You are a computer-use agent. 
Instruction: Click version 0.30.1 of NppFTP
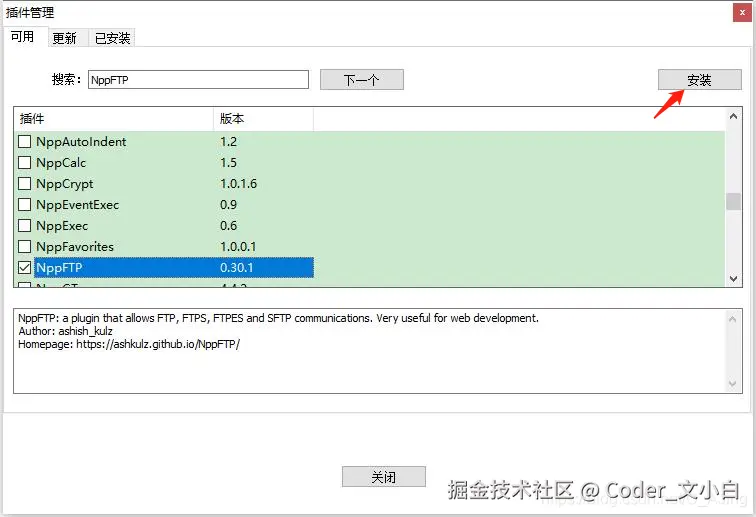tap(237, 268)
